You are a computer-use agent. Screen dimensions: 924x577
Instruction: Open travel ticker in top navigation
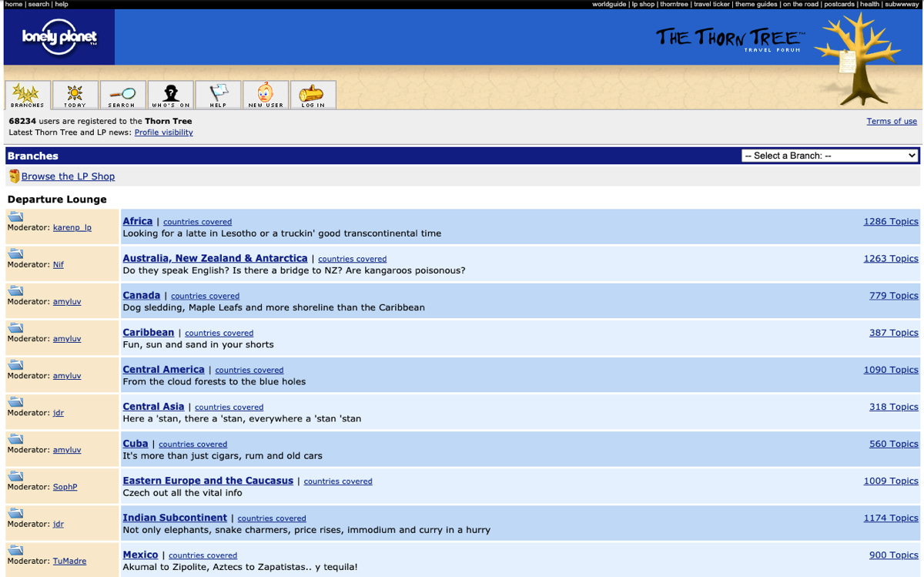711,5
